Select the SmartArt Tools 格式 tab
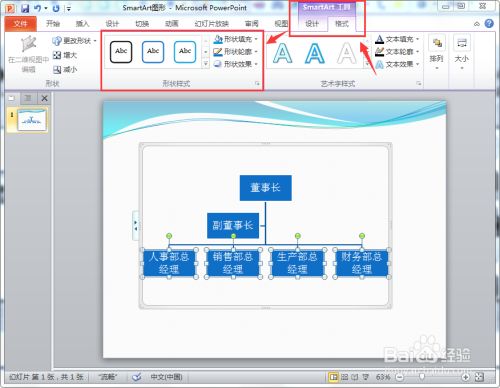This screenshot has height=388, width=500. (342, 24)
